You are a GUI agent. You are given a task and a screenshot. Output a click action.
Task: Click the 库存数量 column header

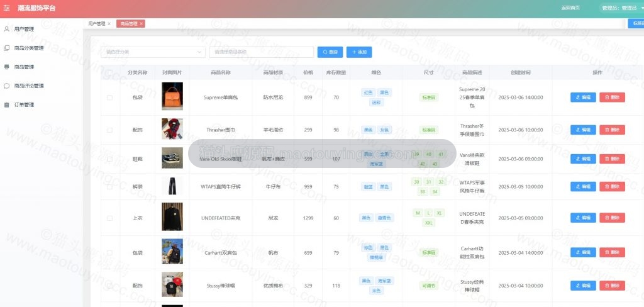(x=336, y=72)
